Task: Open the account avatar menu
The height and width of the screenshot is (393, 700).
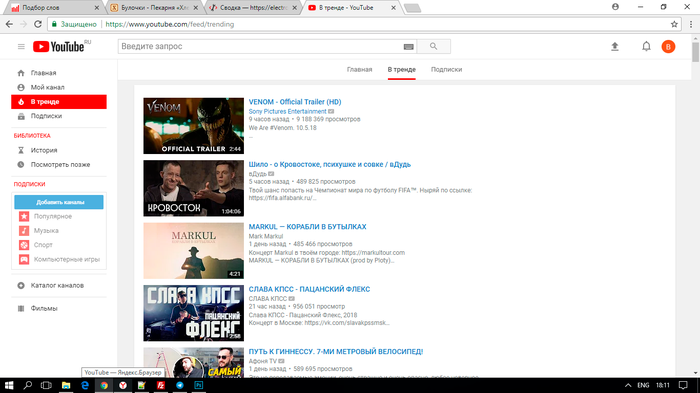Action: pos(668,46)
